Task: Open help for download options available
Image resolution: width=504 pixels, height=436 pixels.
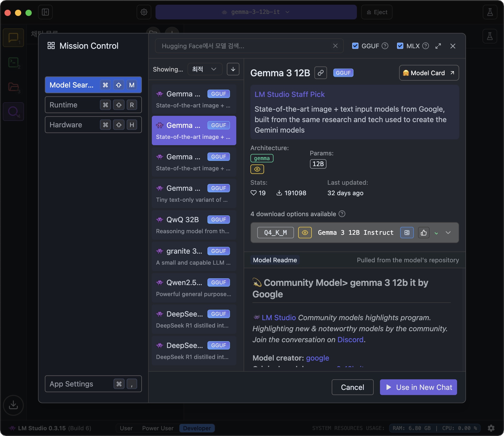Action: [342, 214]
